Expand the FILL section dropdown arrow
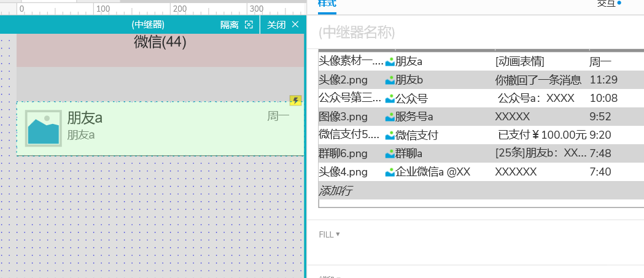This screenshot has height=278, width=644. pyautogui.click(x=338, y=234)
